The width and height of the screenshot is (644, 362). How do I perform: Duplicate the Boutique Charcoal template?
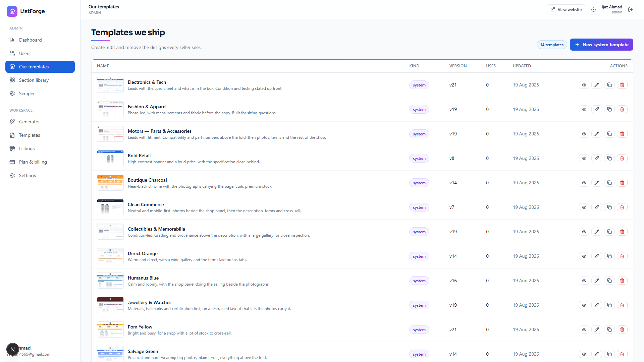coord(609,183)
